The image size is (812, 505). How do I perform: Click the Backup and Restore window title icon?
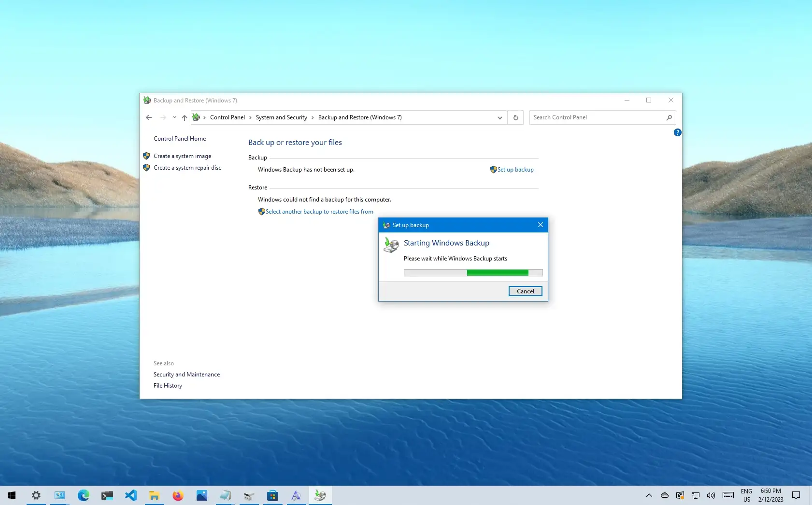(147, 100)
